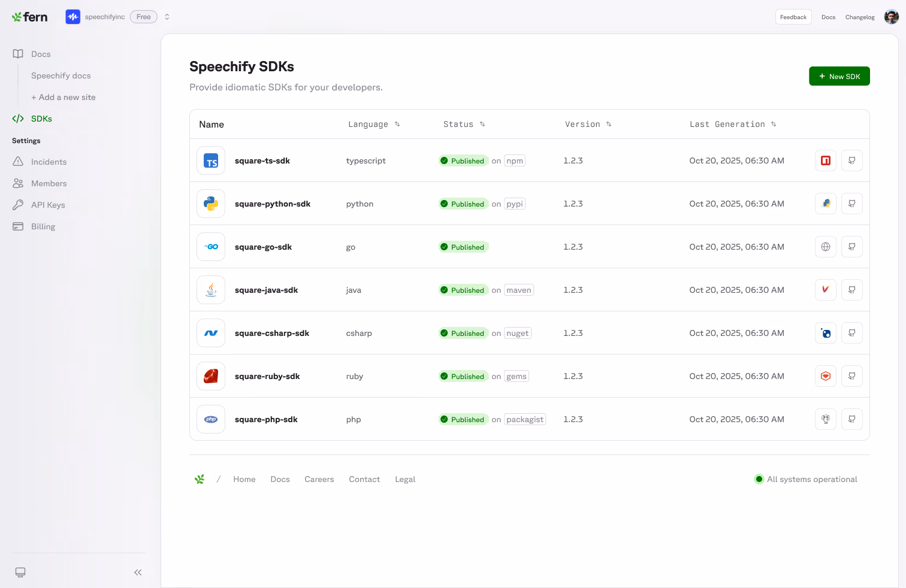Open PyPI registry icon for square-python-sdk

click(826, 204)
